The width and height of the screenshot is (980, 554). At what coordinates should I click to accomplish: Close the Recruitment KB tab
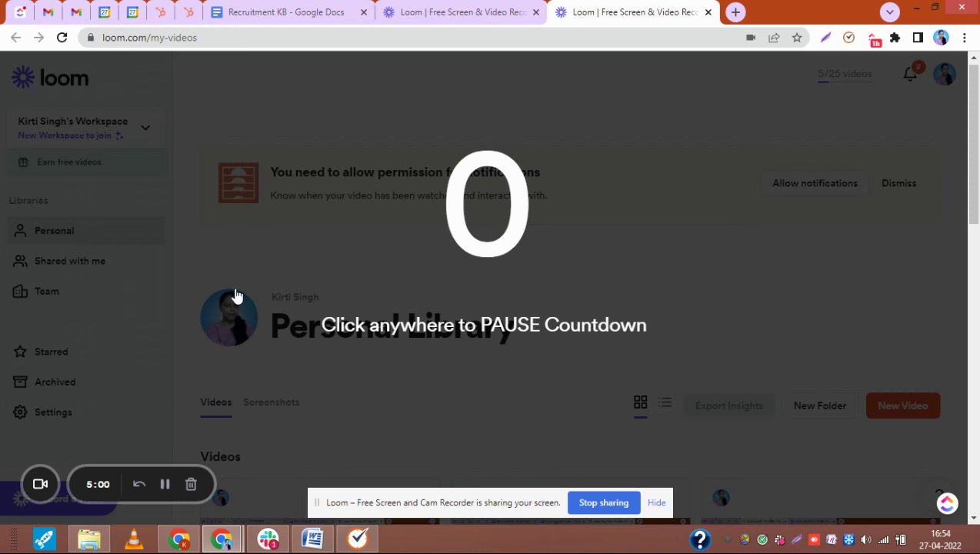point(364,12)
